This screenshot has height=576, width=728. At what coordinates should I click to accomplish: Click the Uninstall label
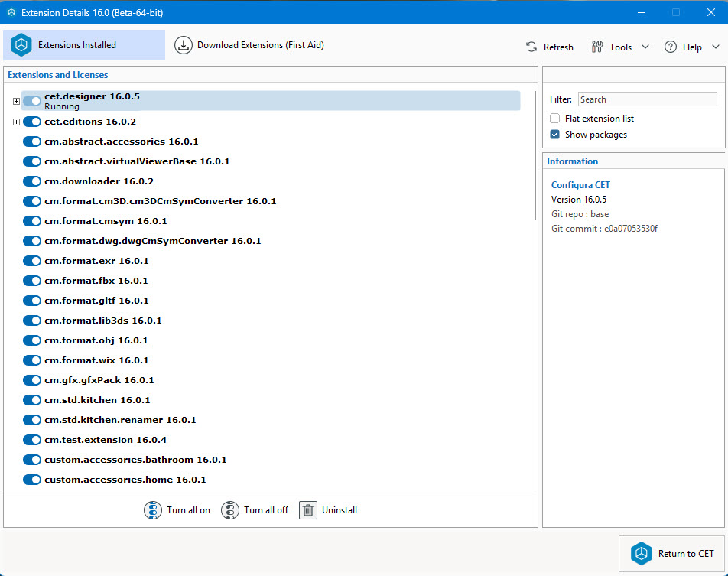coord(340,510)
